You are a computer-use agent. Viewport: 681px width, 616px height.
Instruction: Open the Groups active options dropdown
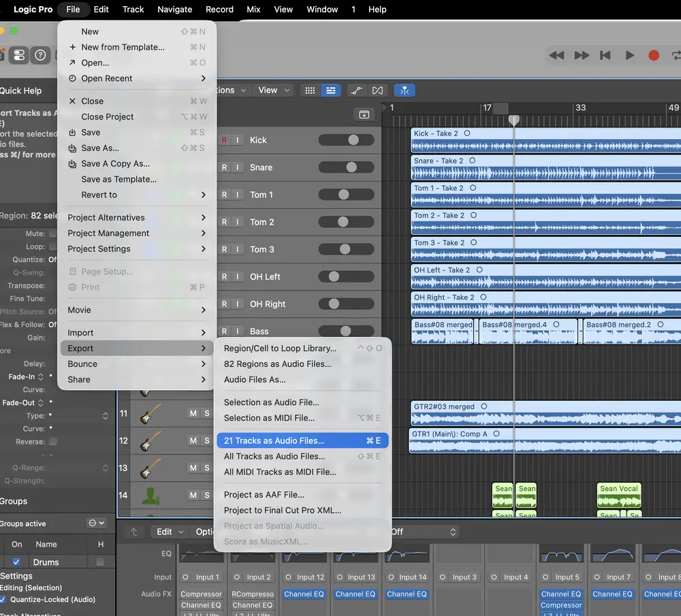(97, 523)
